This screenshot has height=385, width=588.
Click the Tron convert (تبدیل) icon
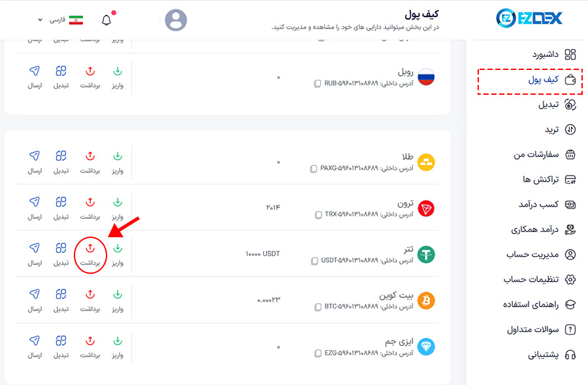pos(61,203)
